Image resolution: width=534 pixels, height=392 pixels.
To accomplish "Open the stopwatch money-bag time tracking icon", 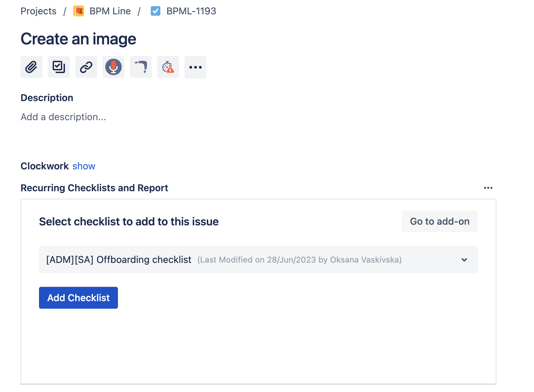I will pos(168,67).
